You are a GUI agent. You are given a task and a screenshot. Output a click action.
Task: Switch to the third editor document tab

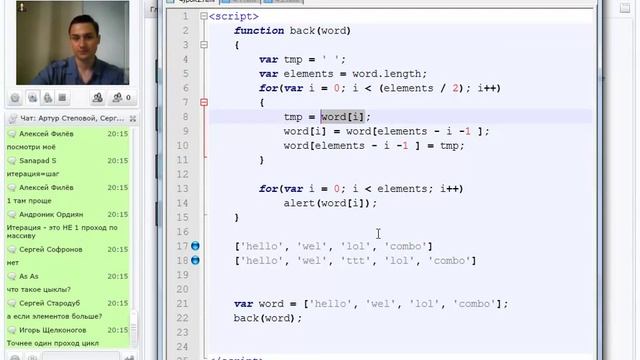pyautogui.click(x=282, y=2)
